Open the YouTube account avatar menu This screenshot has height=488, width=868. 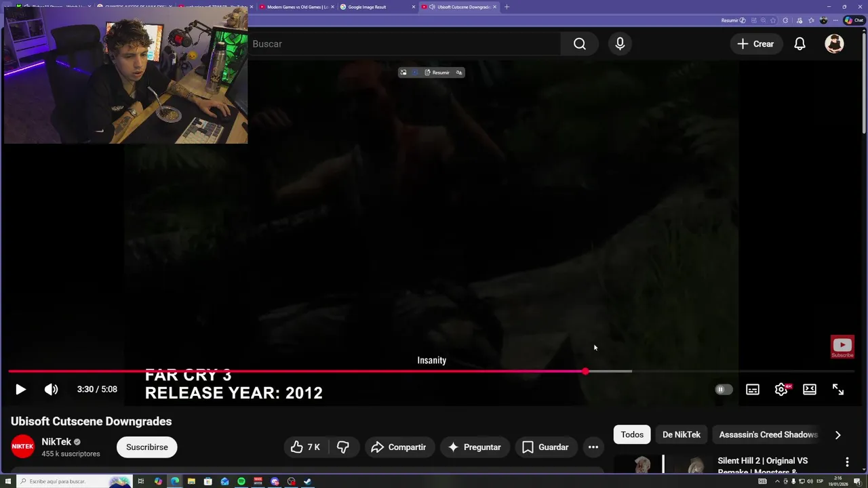tap(834, 44)
